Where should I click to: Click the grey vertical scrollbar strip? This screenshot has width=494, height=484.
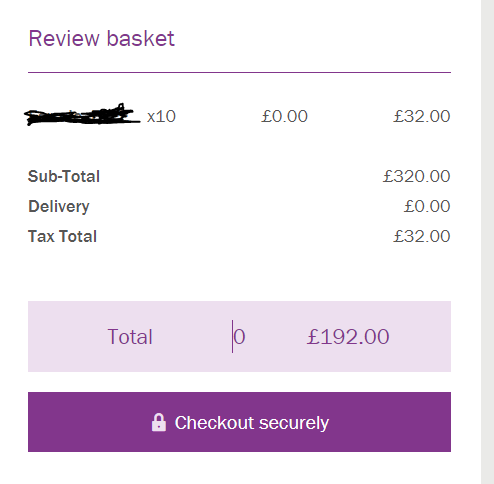pos(487,242)
